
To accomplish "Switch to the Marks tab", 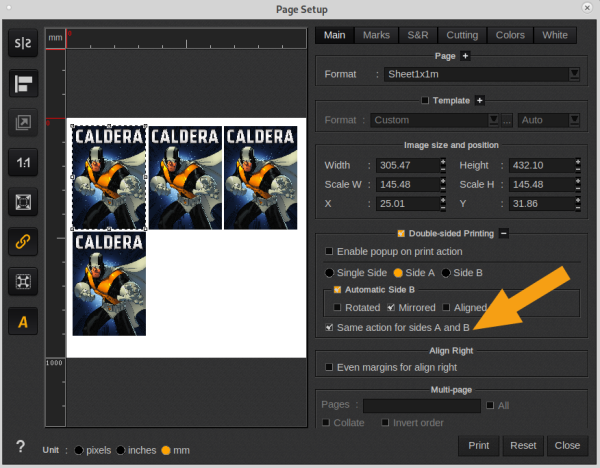I will pyautogui.click(x=376, y=35).
